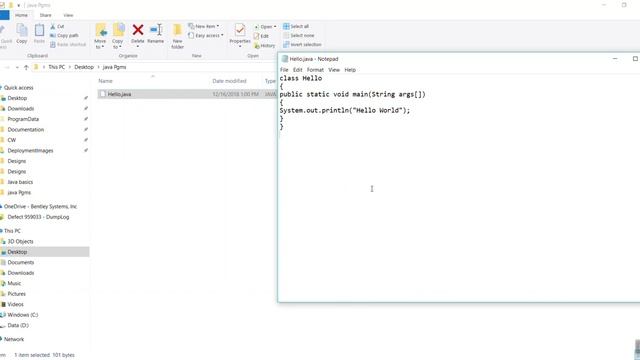Select Network in the navigation pane
640x360 pixels.
pyautogui.click(x=14, y=339)
